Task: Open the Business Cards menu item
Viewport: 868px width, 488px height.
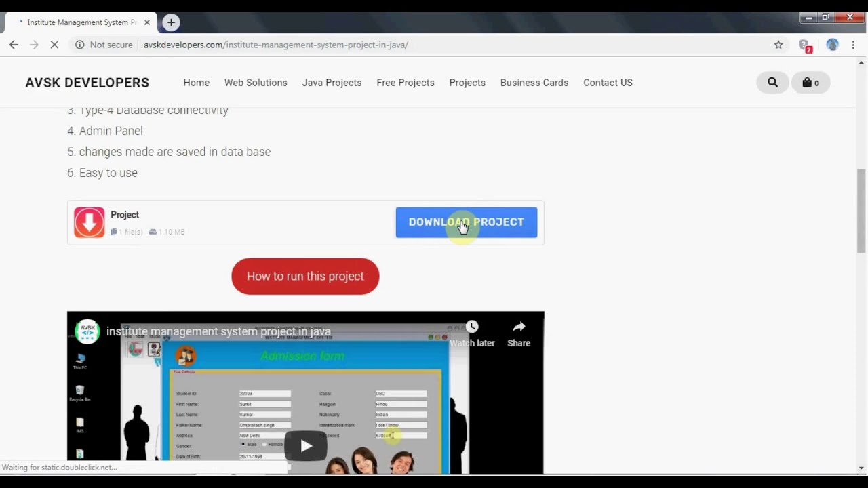Action: coord(534,83)
